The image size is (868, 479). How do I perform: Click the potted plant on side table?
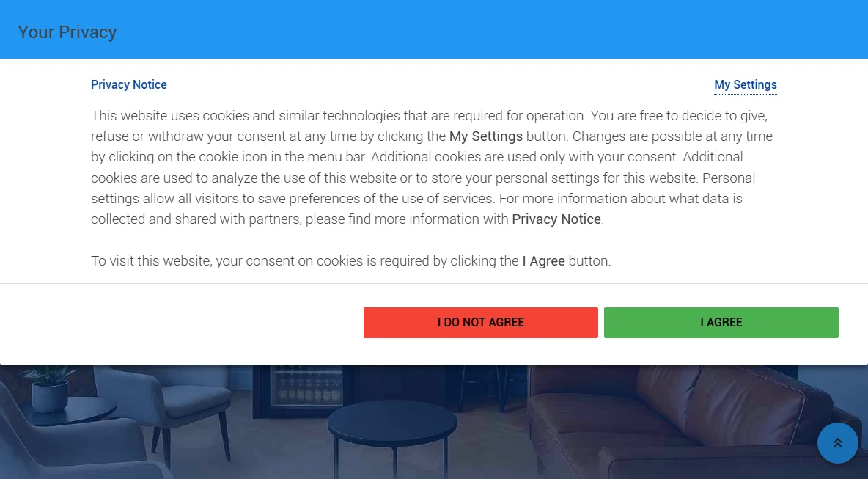tap(48, 387)
